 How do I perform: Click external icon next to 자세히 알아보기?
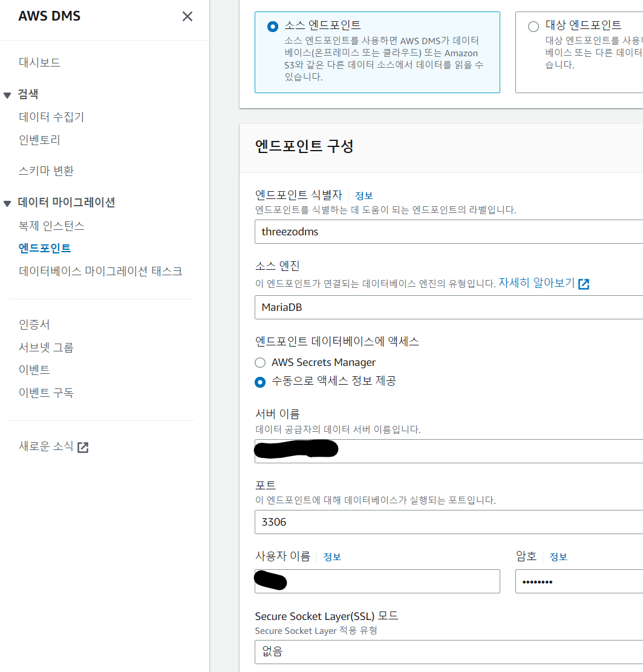[x=584, y=284]
